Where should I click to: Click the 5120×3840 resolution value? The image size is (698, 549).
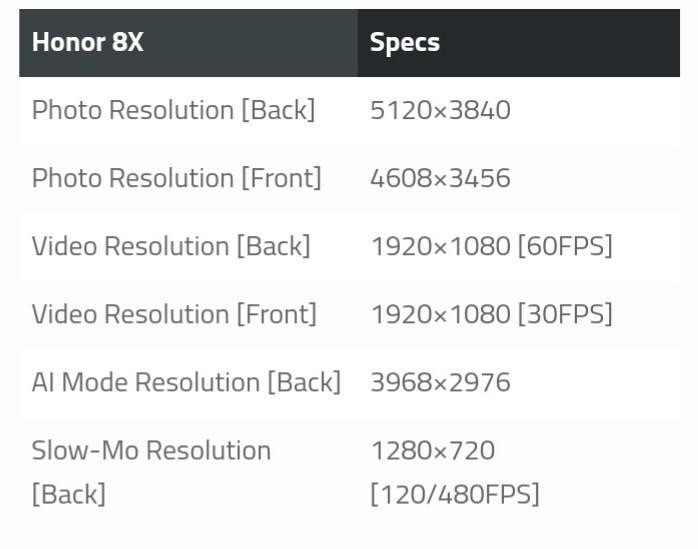coord(440,110)
